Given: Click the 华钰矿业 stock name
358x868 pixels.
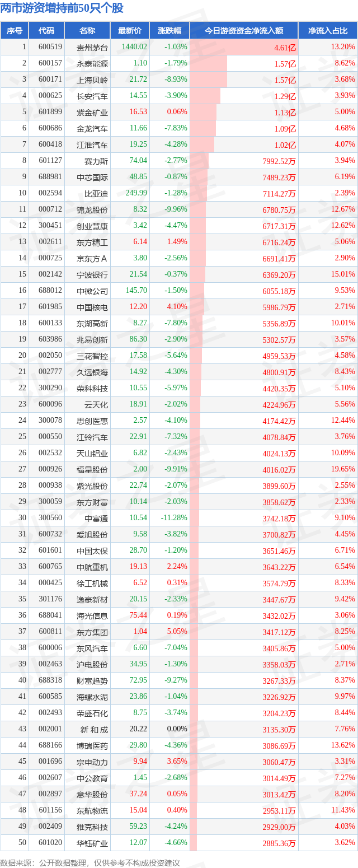Looking at the screenshot, I should point(92,843).
